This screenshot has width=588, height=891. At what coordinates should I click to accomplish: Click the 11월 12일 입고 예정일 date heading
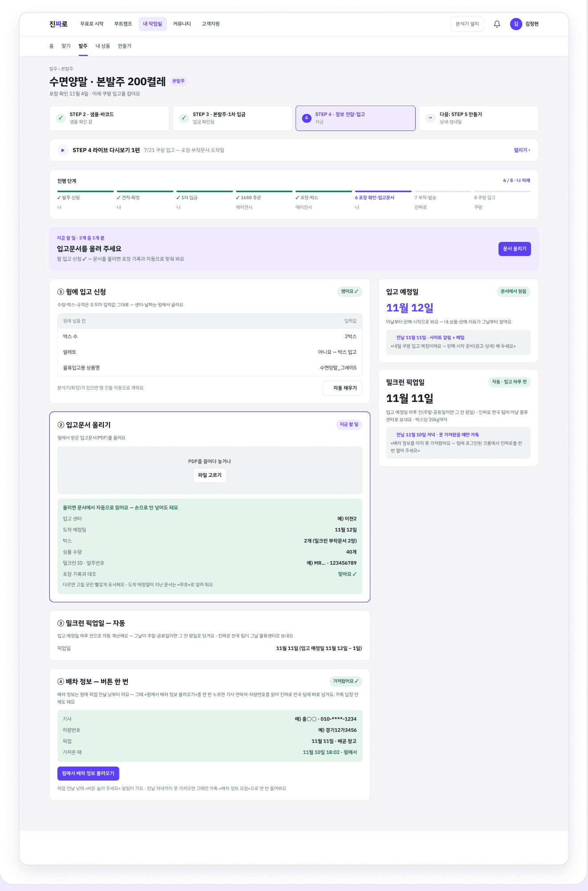(x=409, y=308)
